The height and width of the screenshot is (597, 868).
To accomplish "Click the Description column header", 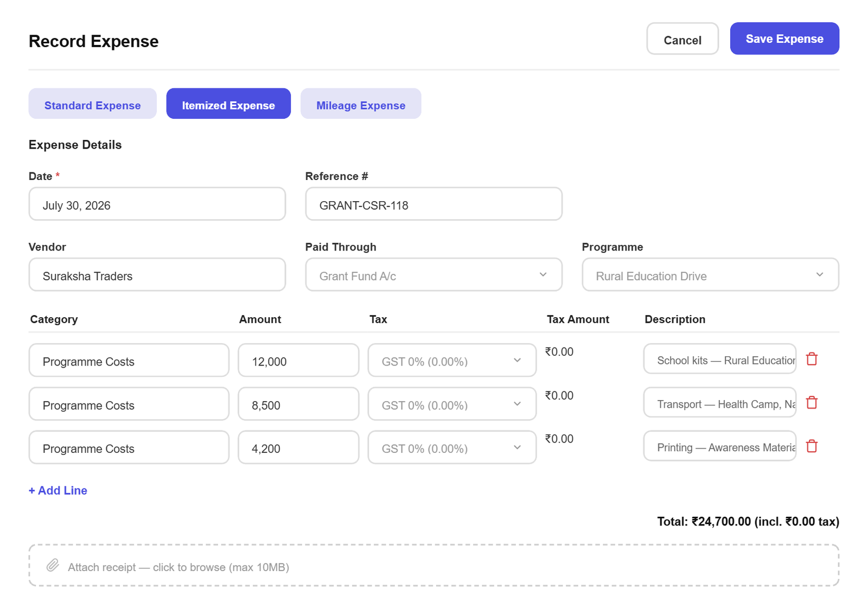I will coord(675,319).
